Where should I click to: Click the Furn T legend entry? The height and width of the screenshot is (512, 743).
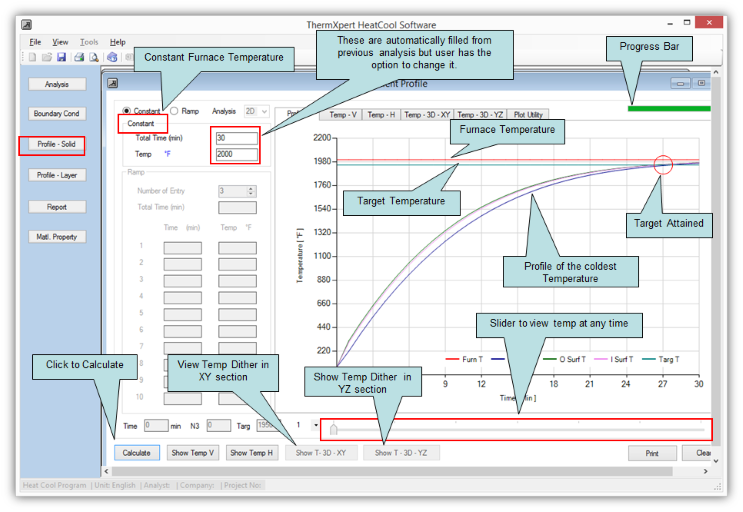[x=464, y=359]
